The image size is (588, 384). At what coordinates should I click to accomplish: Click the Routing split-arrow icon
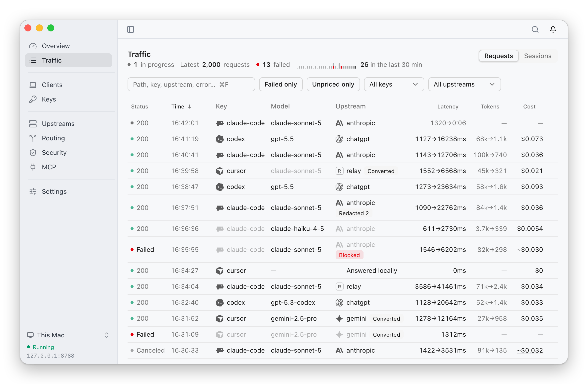(x=33, y=138)
